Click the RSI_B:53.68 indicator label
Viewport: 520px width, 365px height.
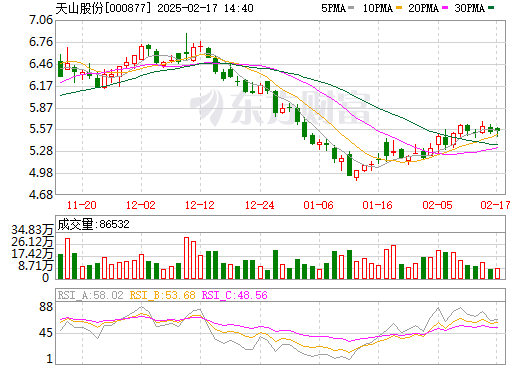point(162,295)
